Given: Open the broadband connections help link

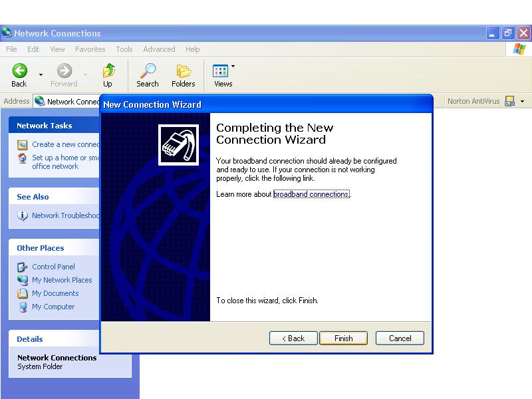Looking at the screenshot, I should click(311, 194).
